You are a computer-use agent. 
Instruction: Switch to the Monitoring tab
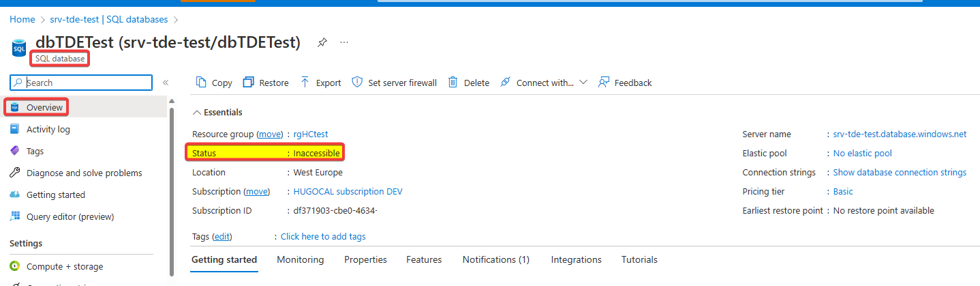point(300,259)
